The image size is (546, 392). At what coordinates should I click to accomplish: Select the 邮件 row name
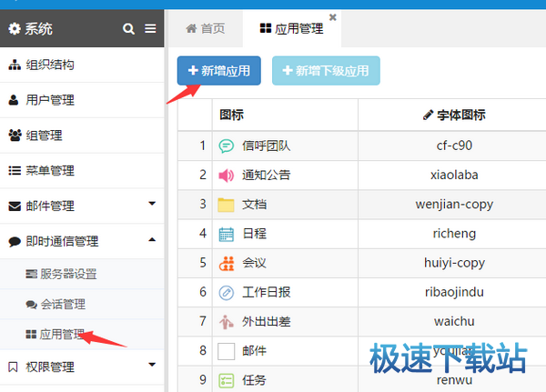point(255,350)
